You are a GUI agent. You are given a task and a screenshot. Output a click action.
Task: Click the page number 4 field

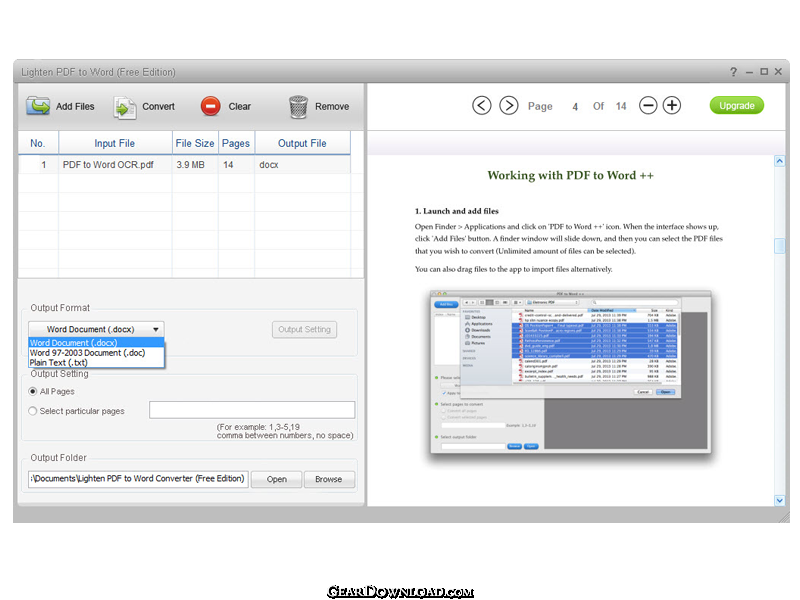tap(575, 107)
